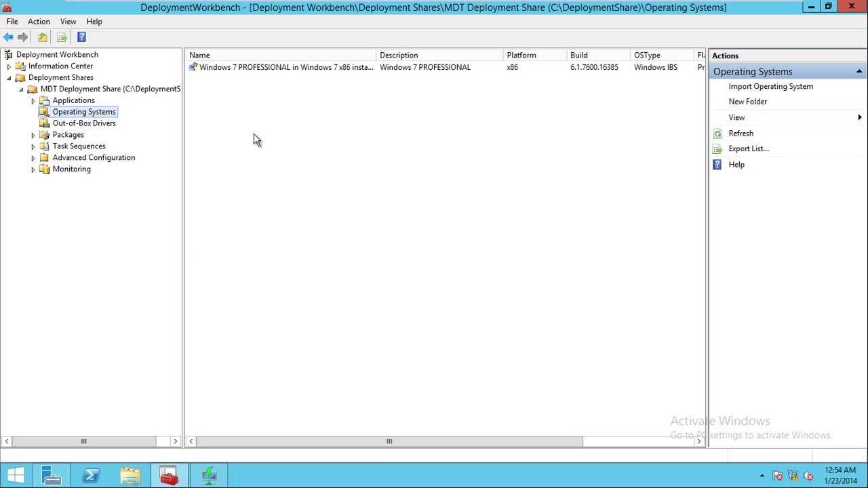868x488 pixels.
Task: Show hidden system tray icons
Action: (x=762, y=476)
